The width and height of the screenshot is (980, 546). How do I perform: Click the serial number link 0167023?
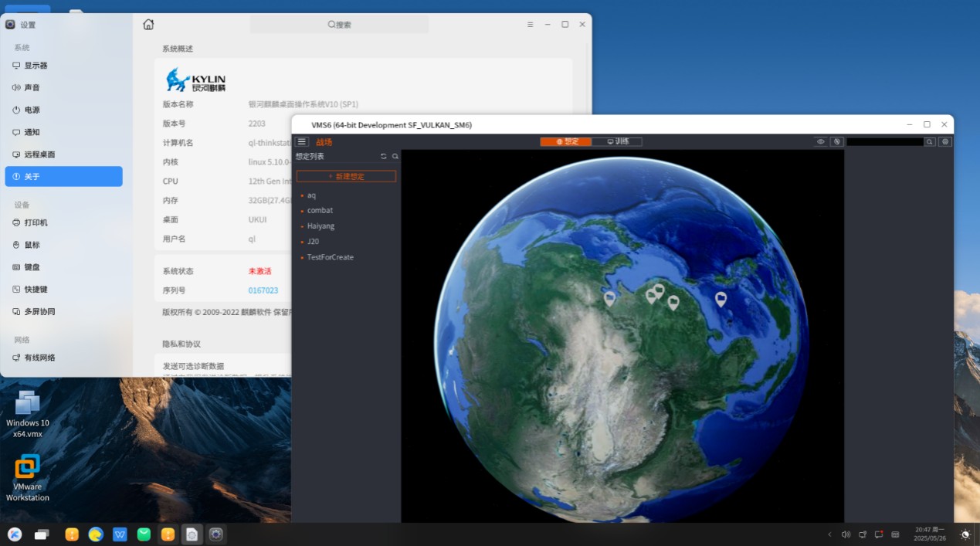point(263,290)
